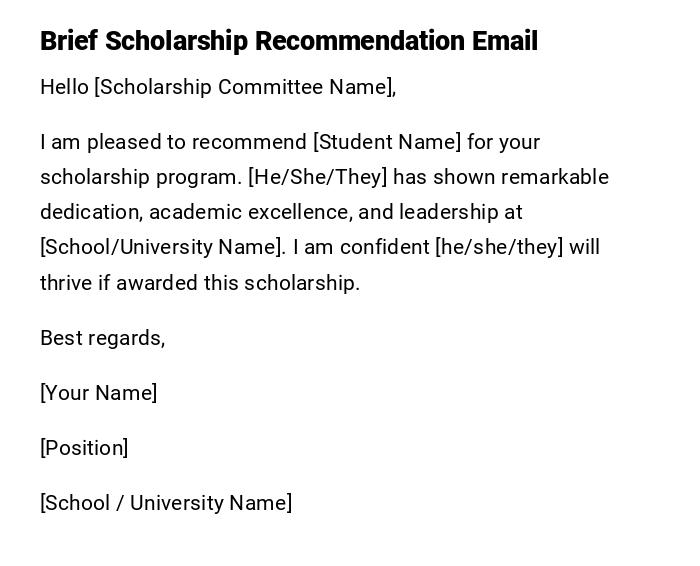Click the 'Brief Scholarship Recommendation Email' heading
The image size is (700, 566).
click(288, 41)
